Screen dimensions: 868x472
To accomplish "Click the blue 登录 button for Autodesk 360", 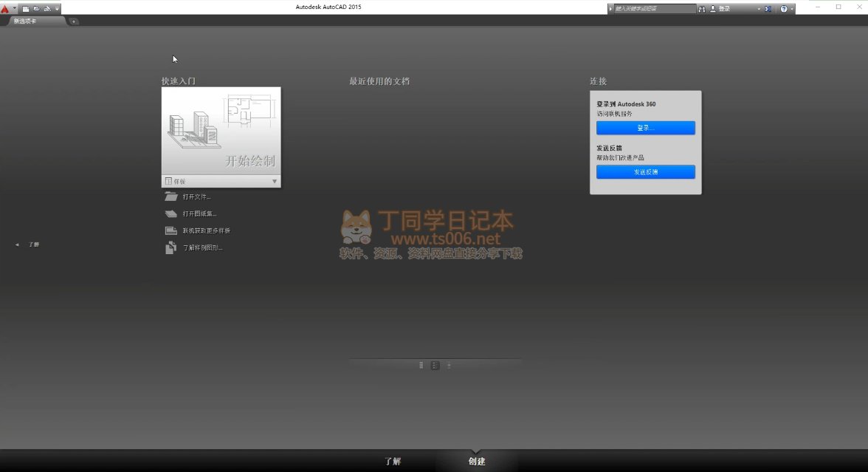I will coord(645,128).
